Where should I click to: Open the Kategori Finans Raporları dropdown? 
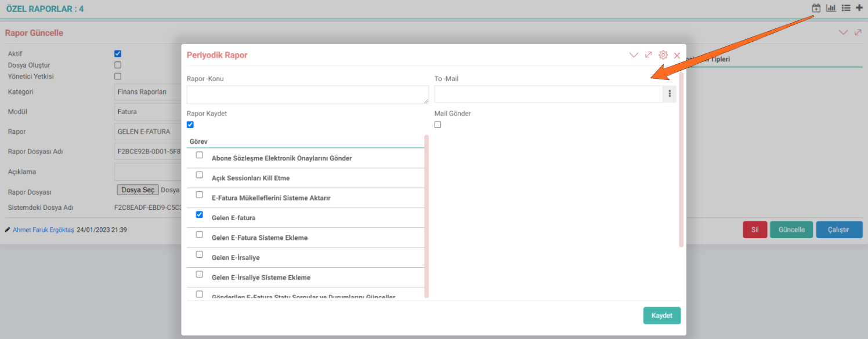pos(148,92)
